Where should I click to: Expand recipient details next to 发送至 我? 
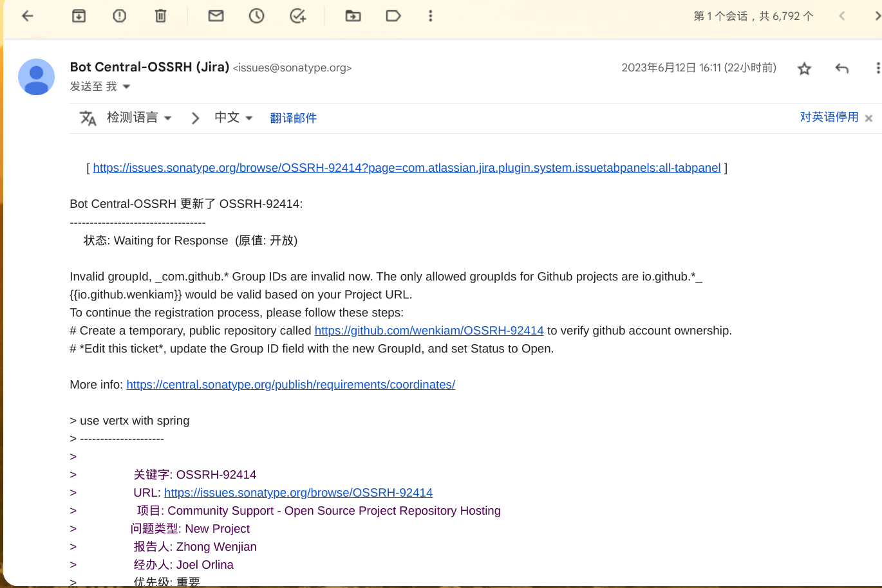[x=127, y=87]
